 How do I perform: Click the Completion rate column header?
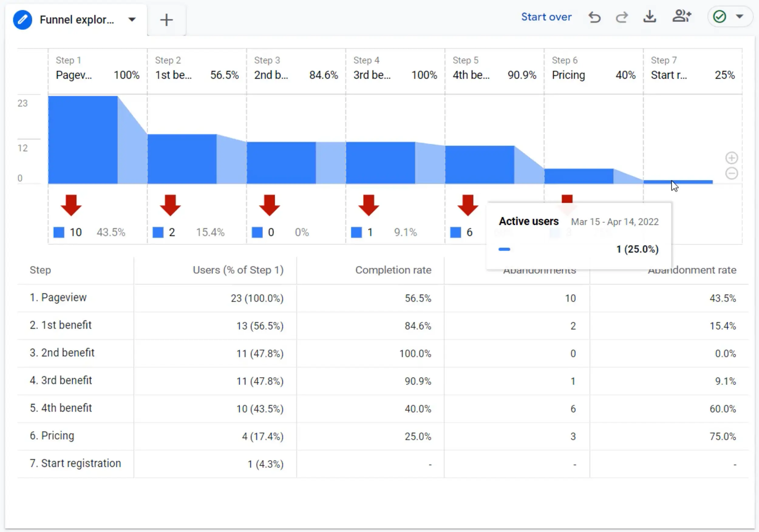(x=393, y=270)
